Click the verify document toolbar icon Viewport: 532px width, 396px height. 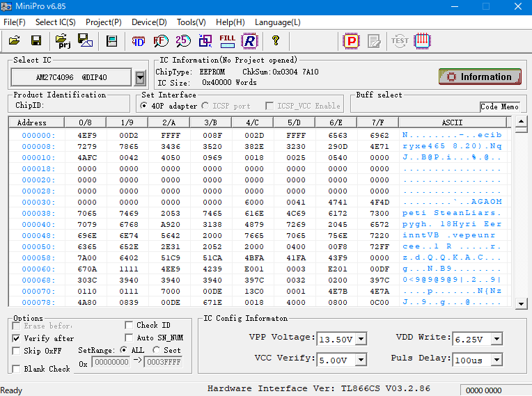click(374, 41)
